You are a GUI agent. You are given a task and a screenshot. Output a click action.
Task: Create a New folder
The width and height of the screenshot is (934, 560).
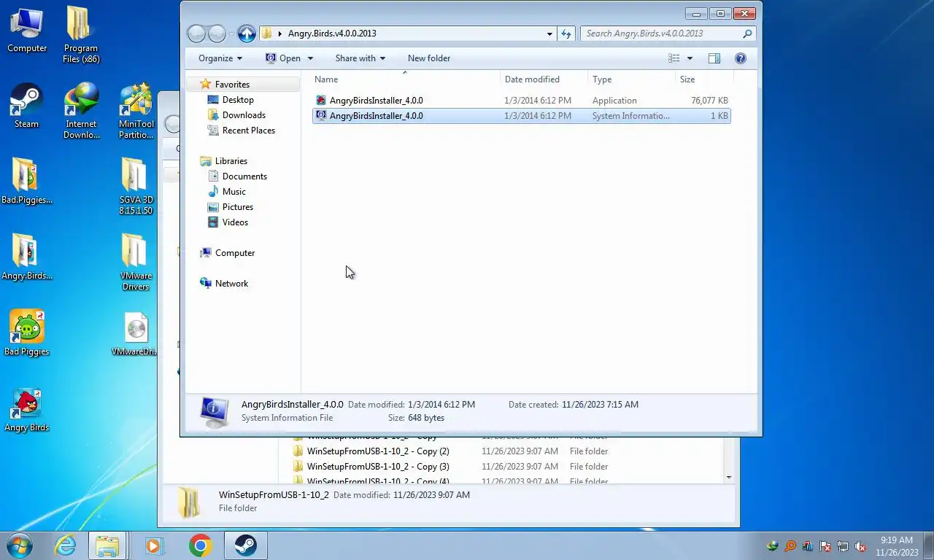tap(429, 58)
